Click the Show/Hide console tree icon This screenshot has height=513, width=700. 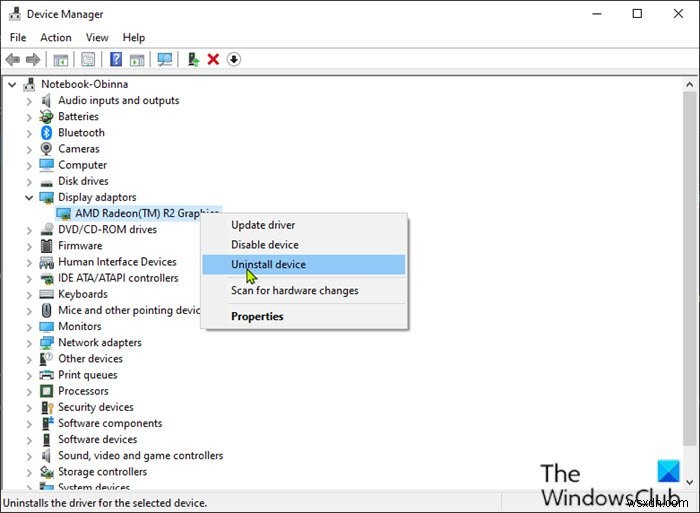point(61,59)
